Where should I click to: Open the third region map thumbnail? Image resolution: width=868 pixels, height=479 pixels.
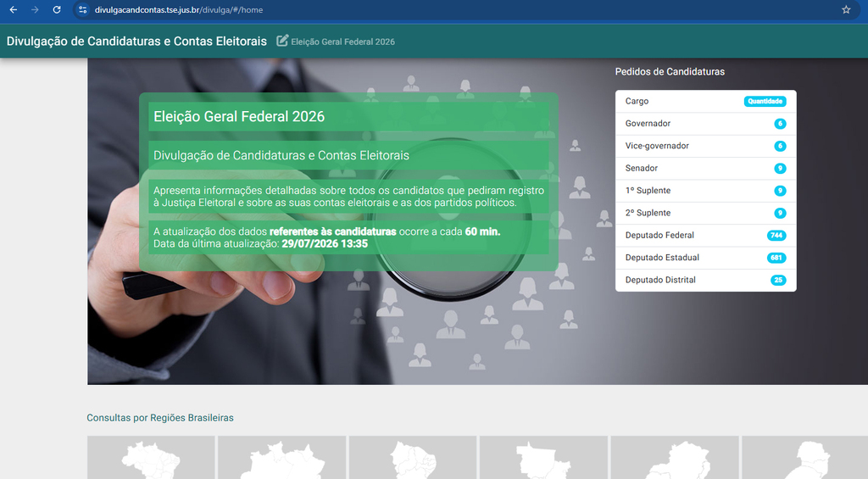tap(413, 458)
